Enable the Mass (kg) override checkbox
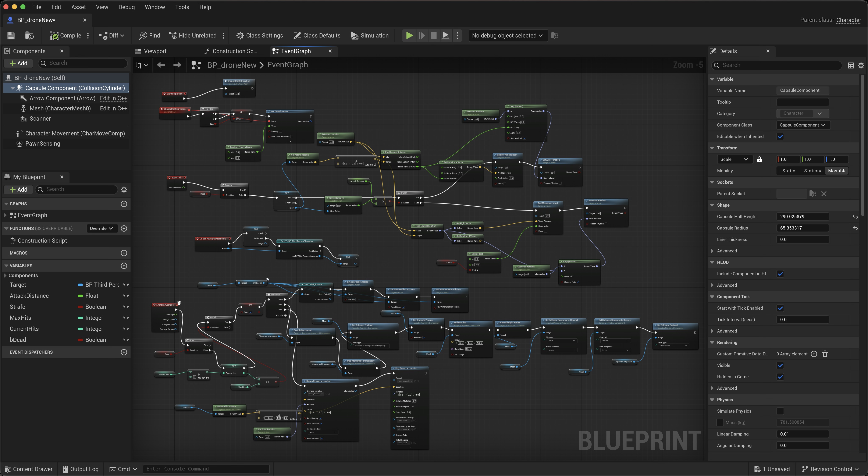The image size is (868, 476). point(720,422)
